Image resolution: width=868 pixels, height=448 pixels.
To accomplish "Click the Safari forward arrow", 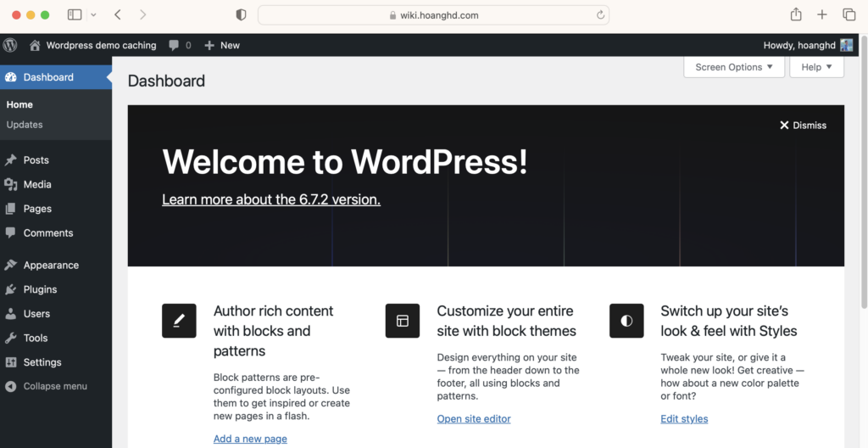I will (x=142, y=15).
